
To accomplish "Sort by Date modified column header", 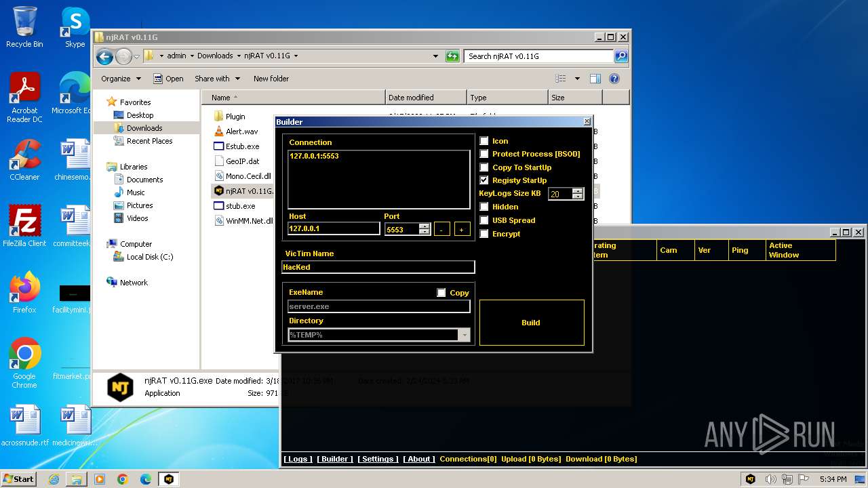I will pyautogui.click(x=426, y=98).
